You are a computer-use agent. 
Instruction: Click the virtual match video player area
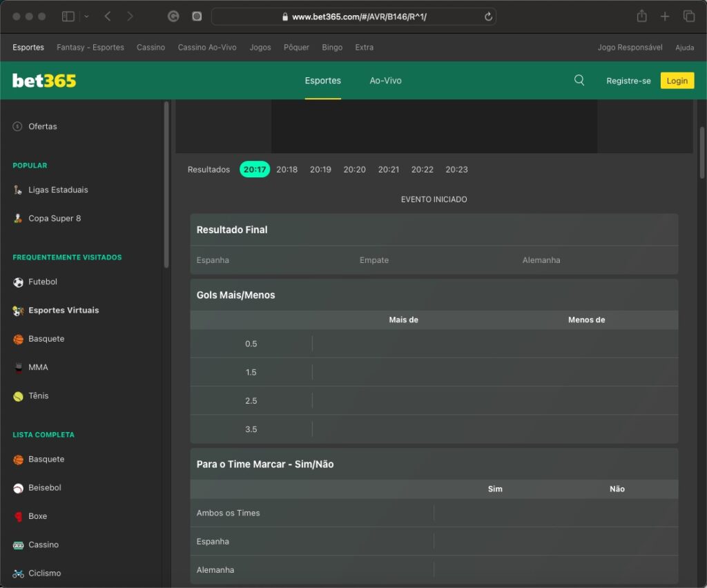click(434, 126)
